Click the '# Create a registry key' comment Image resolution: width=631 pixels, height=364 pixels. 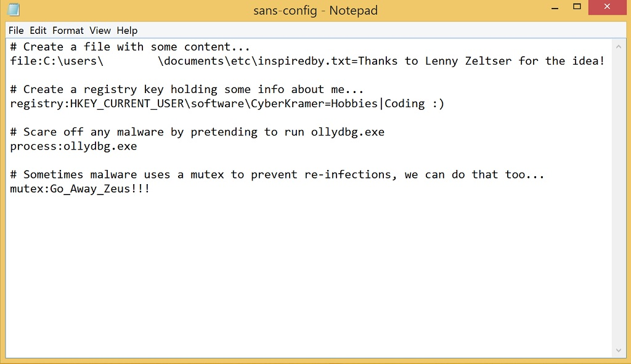(187, 89)
